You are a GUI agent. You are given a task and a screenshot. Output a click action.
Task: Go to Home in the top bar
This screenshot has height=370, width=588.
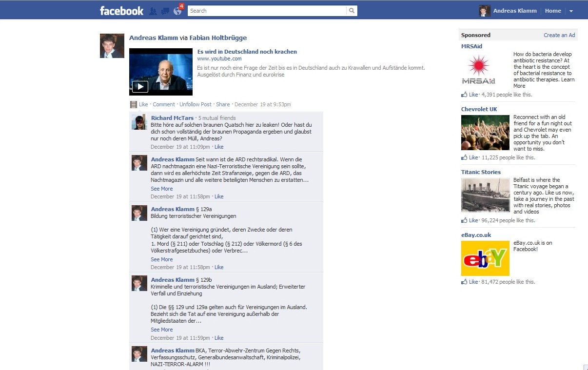(553, 11)
